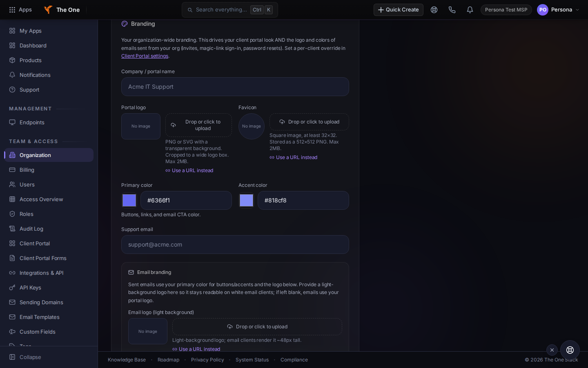Open My Apps in sidebar
This screenshot has width=588, height=368.
pos(49,31)
